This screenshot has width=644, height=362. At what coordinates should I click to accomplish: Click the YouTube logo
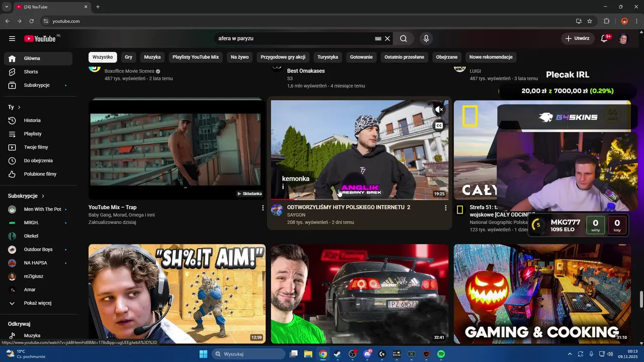40,39
